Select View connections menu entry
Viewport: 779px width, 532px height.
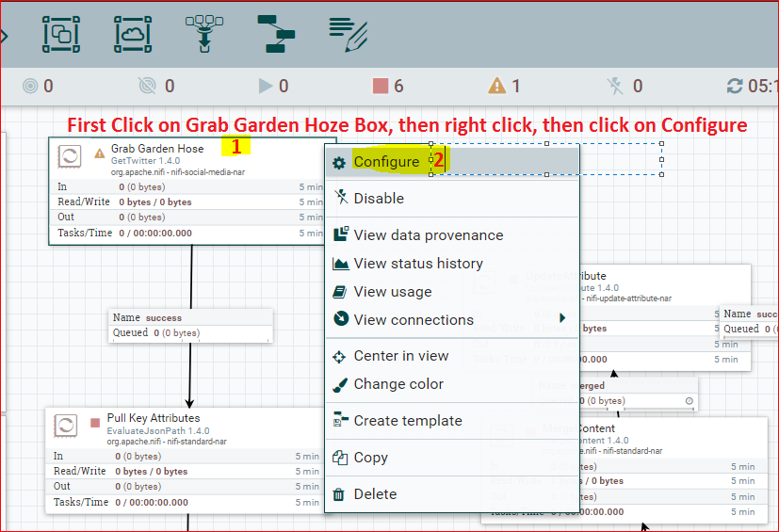452,320
